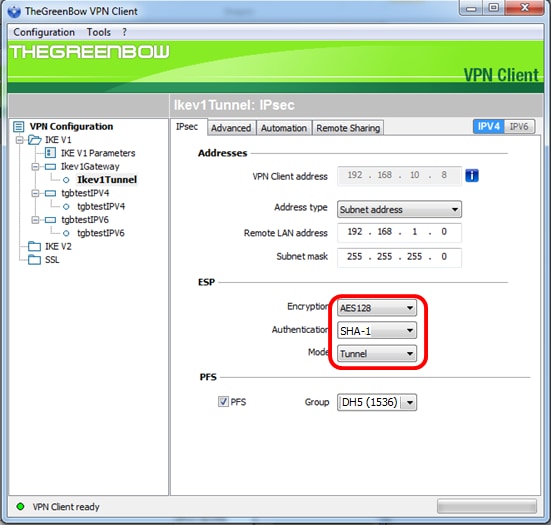Screen dimensions: 551x525
Task: Open the Encryption AES128 dropdown
Action: pos(377,308)
